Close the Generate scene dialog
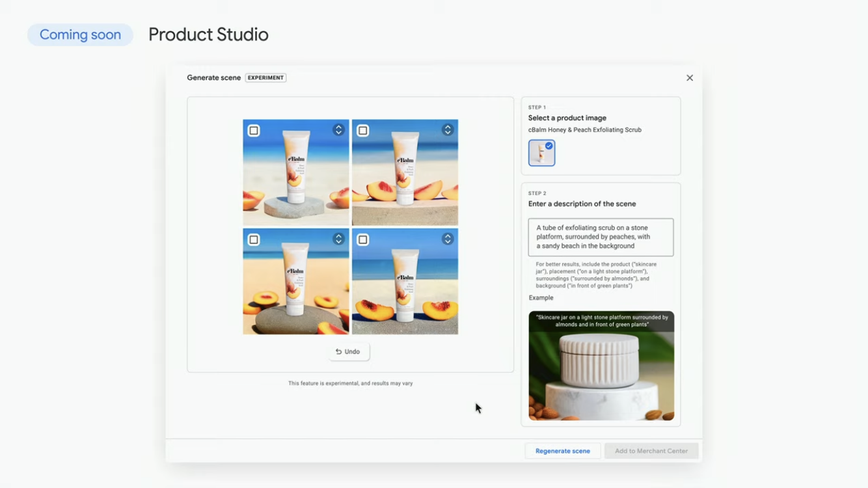The height and width of the screenshot is (488, 868). pyautogui.click(x=690, y=78)
